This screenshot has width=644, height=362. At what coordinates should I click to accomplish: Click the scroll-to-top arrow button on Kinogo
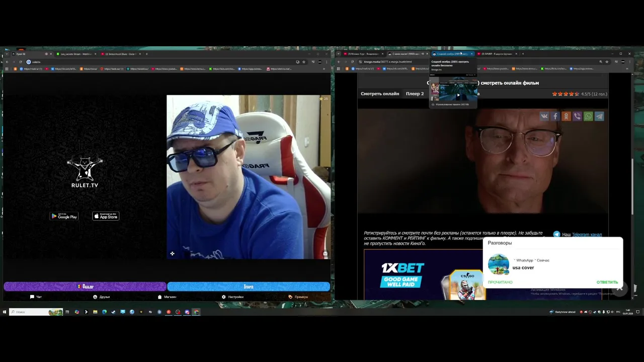[x=619, y=288]
